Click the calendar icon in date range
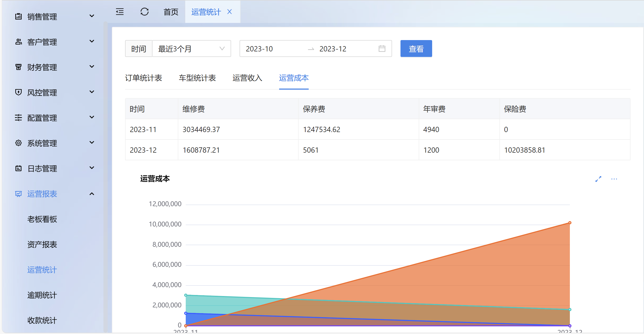The height and width of the screenshot is (334, 644). pyautogui.click(x=382, y=49)
